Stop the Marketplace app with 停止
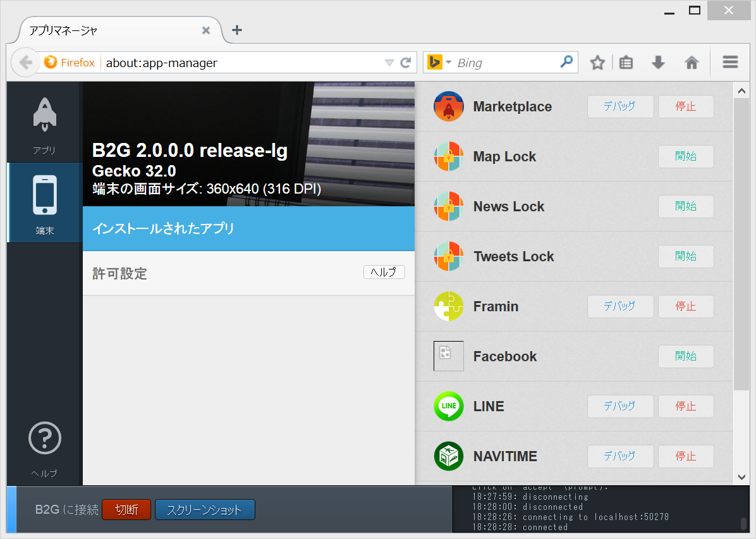The width and height of the screenshot is (756, 539). pyautogui.click(x=686, y=106)
